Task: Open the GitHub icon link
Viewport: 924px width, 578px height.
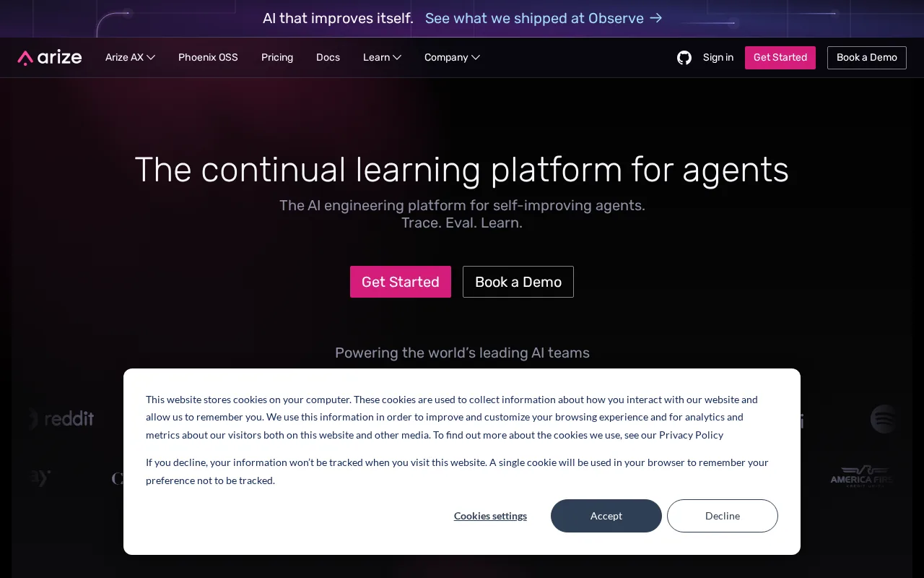Action: [684, 58]
